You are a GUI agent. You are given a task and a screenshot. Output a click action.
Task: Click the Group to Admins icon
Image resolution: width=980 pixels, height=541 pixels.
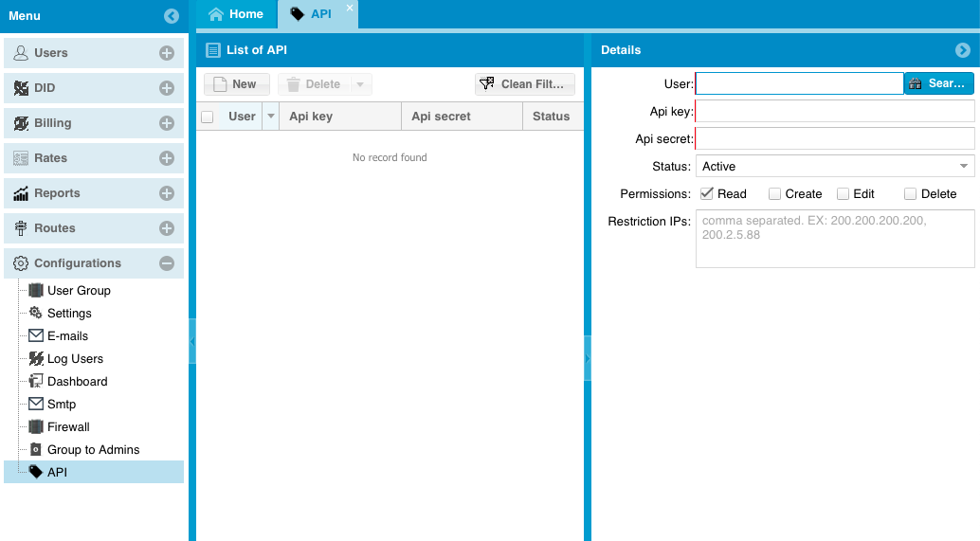point(36,449)
